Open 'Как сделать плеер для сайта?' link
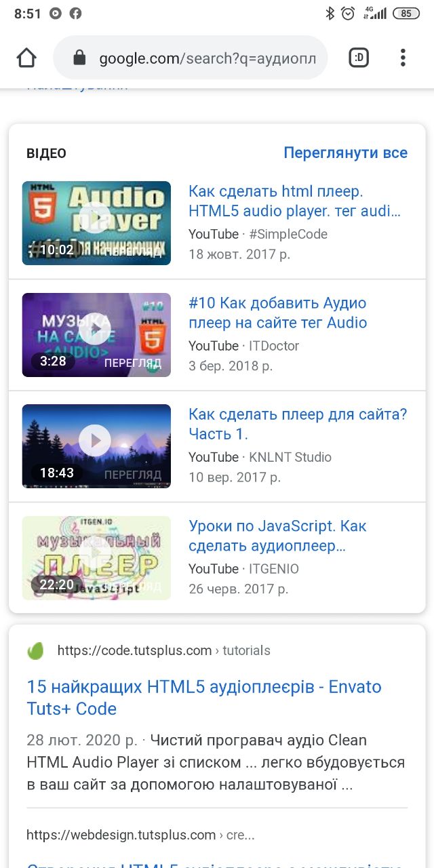This screenshot has height=868, width=434. [298, 424]
